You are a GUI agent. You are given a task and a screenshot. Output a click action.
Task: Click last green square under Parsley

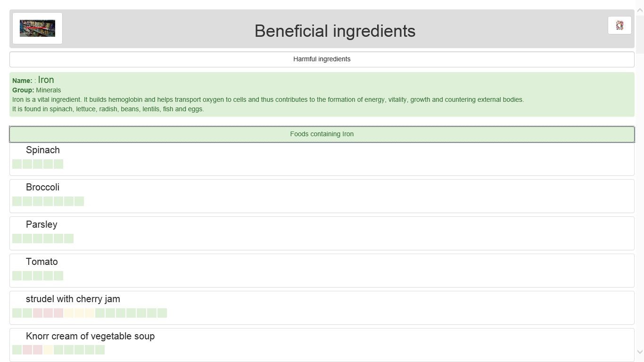pyautogui.click(x=69, y=239)
